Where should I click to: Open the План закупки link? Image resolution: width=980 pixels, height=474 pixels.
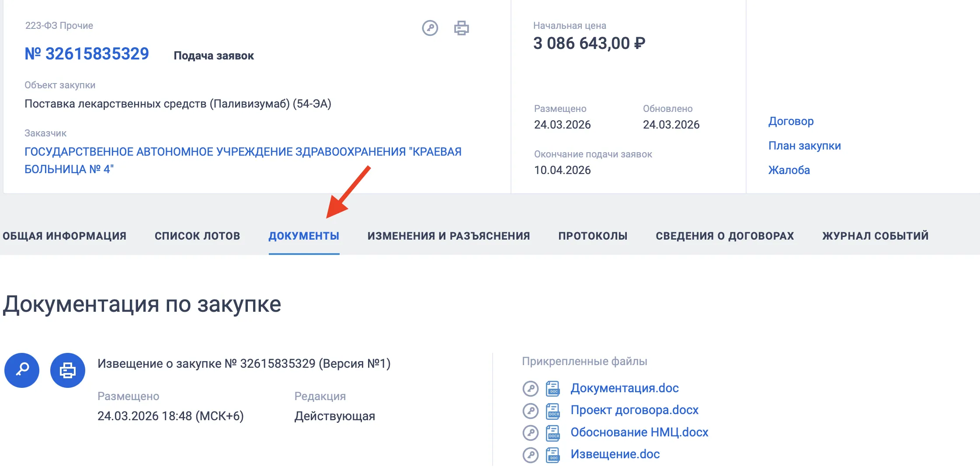[804, 146]
